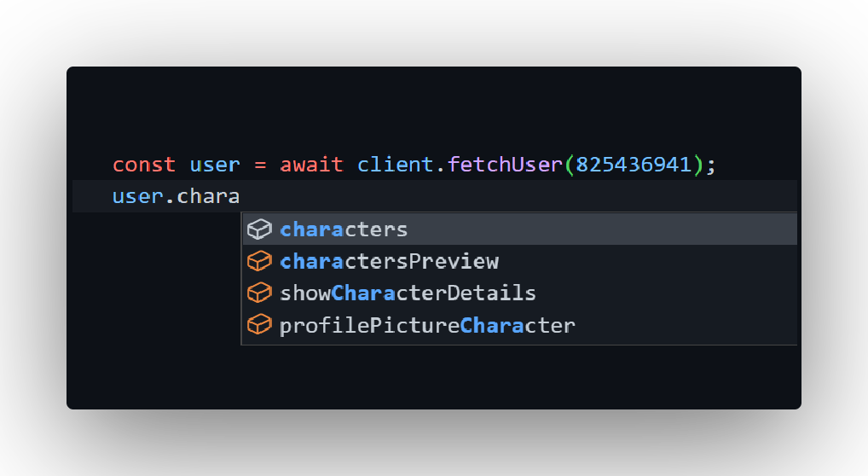Click the orange cube icon beside profilePictureCharacter
868x476 pixels.
click(259, 325)
